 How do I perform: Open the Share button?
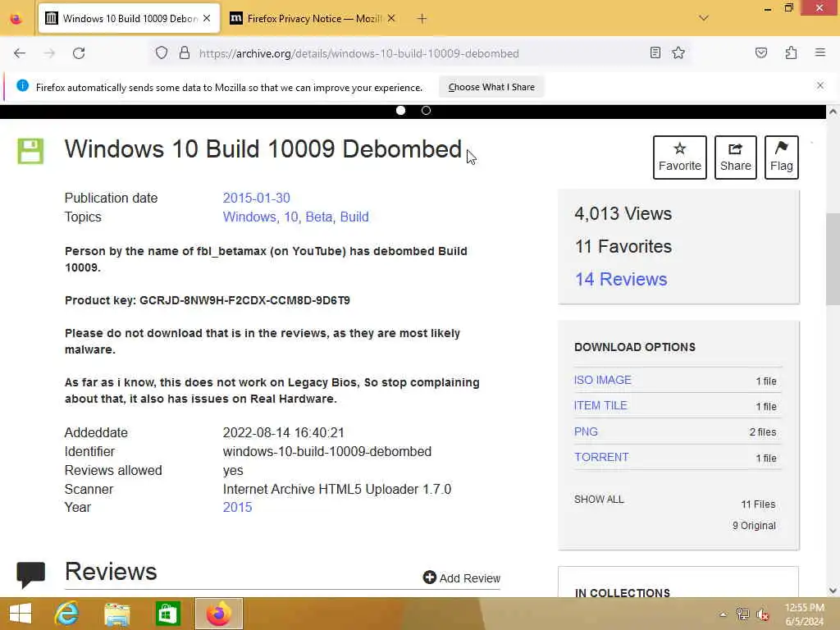pyautogui.click(x=735, y=157)
